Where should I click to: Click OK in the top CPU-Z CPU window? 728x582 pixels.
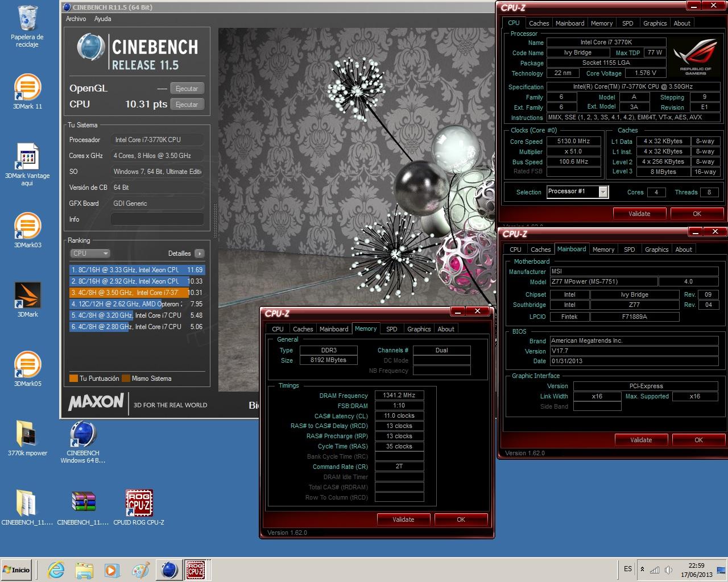pyautogui.click(x=697, y=214)
